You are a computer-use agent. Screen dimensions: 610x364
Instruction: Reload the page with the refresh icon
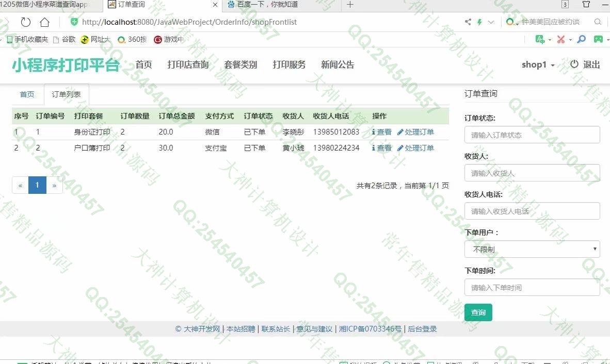pos(26,22)
